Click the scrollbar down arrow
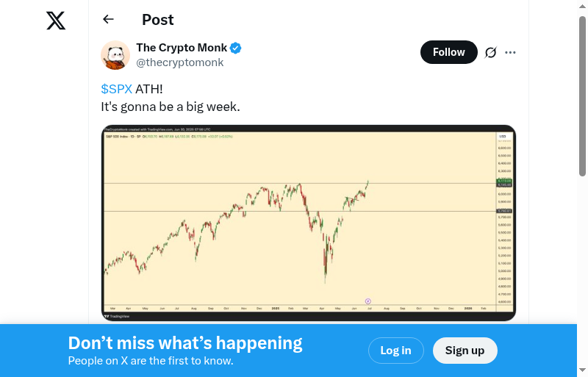 [583, 370]
